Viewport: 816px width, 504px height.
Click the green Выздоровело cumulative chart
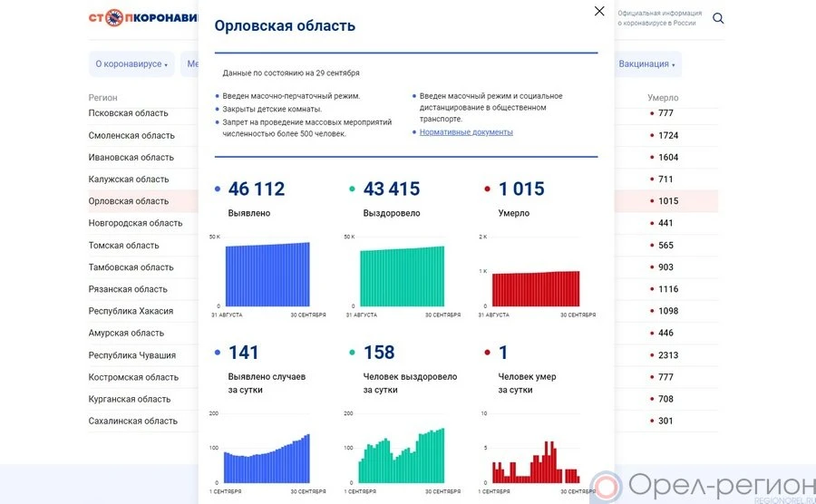(402, 276)
